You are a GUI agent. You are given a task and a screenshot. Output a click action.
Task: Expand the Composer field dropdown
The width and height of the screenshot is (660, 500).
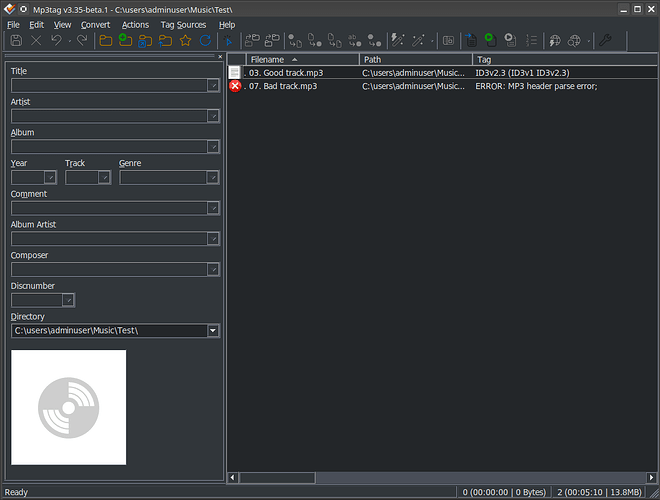[213, 270]
